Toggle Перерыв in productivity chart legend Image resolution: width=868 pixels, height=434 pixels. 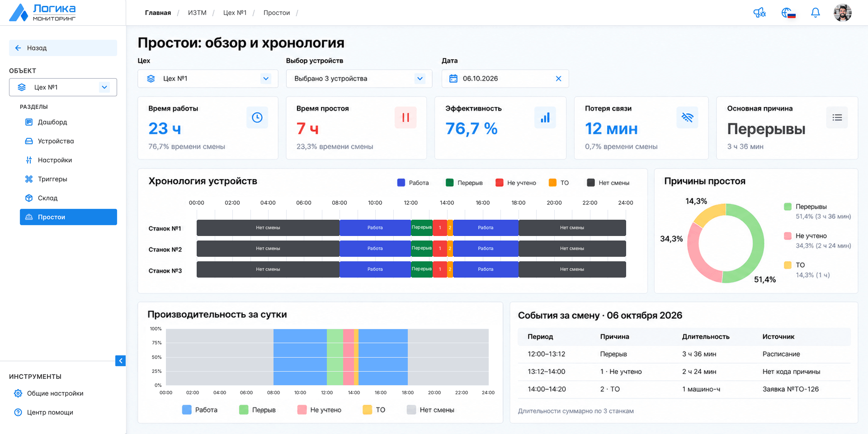coord(257,410)
